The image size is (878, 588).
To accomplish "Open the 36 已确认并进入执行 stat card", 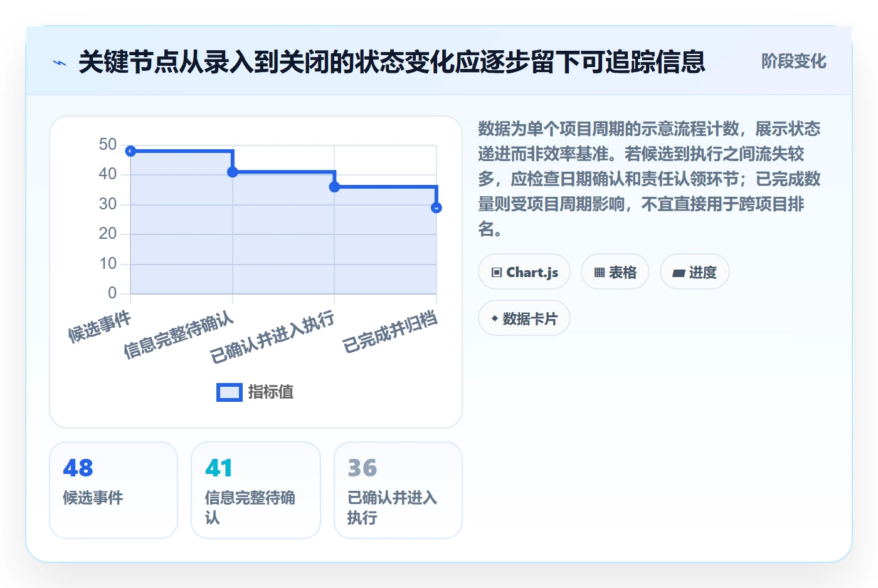I will [398, 490].
